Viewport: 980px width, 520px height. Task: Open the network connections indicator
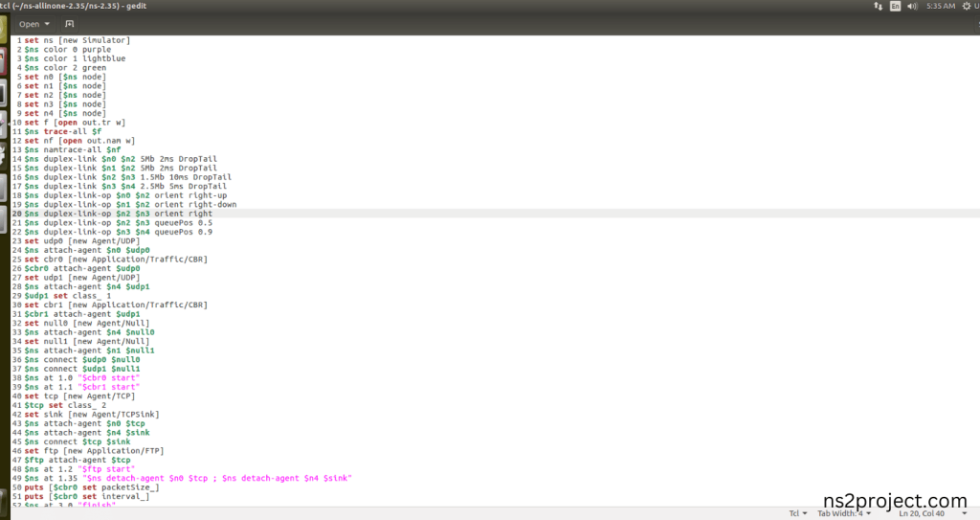[x=879, y=6]
